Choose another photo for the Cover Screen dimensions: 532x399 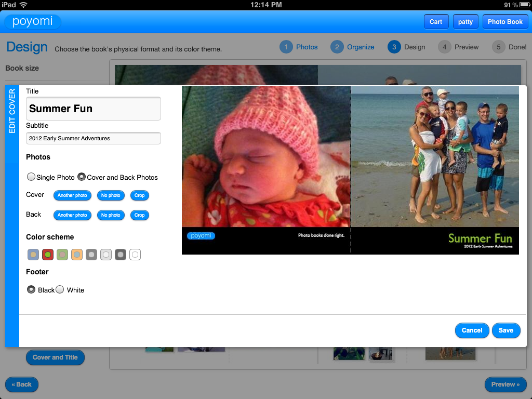pyautogui.click(x=72, y=195)
